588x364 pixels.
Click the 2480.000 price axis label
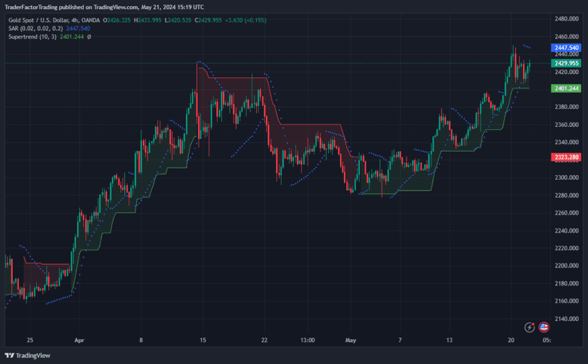click(567, 19)
